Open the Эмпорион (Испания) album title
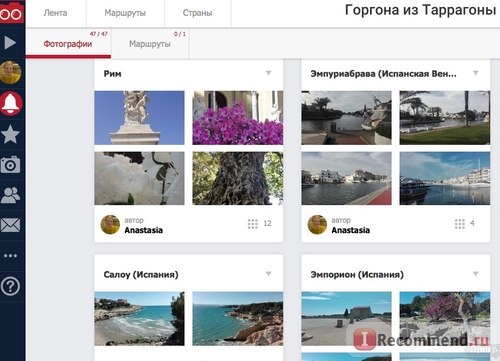 click(357, 275)
